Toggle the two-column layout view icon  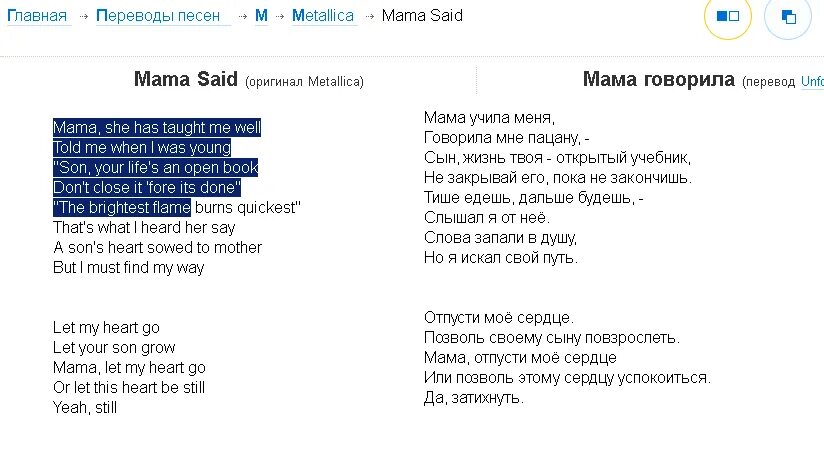pos(728,16)
